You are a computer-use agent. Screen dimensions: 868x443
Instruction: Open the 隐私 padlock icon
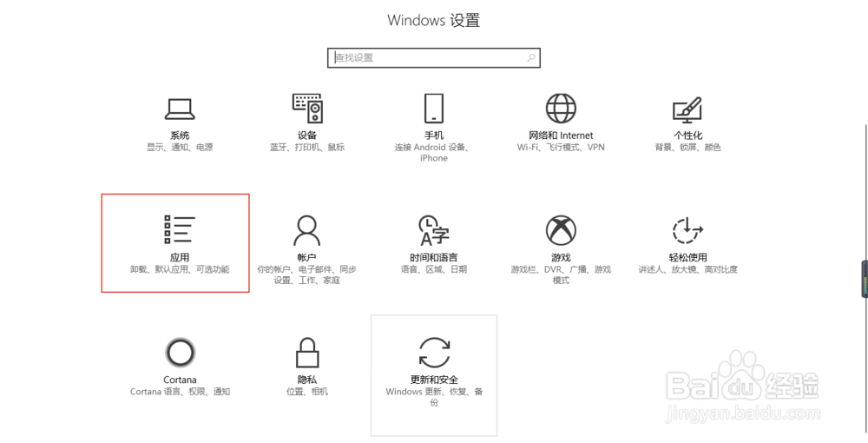[306, 353]
